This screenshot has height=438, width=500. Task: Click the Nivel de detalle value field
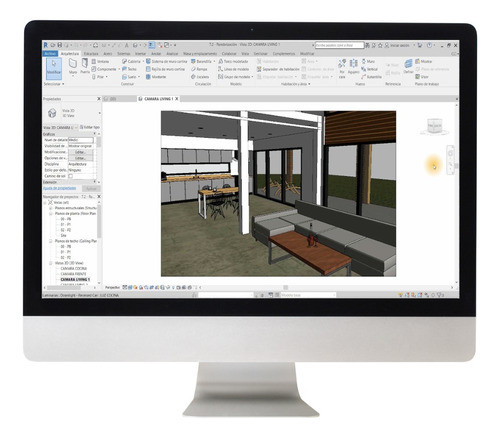tap(81, 140)
